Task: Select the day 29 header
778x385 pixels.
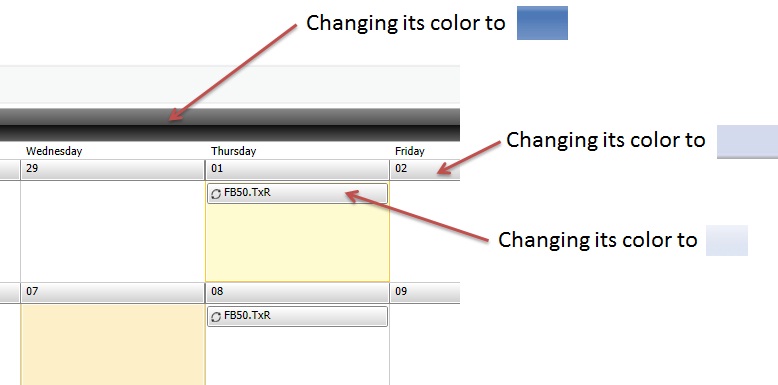Action: [113, 170]
